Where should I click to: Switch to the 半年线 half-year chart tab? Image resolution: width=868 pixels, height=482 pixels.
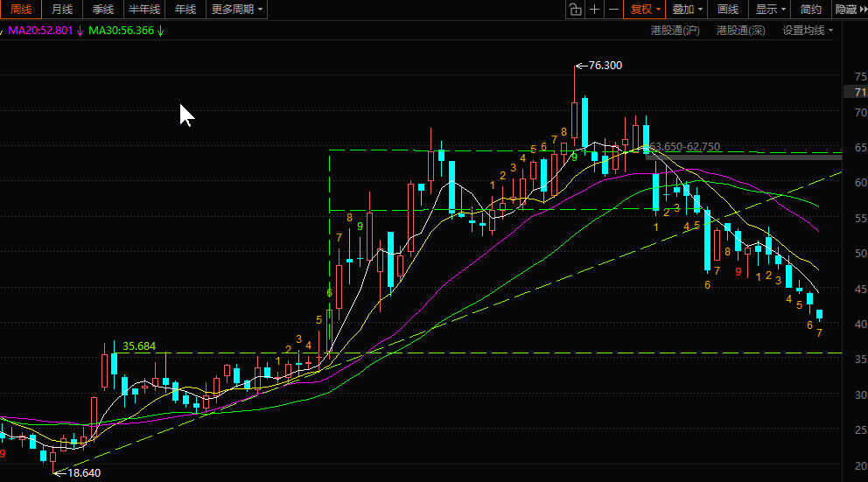(144, 10)
